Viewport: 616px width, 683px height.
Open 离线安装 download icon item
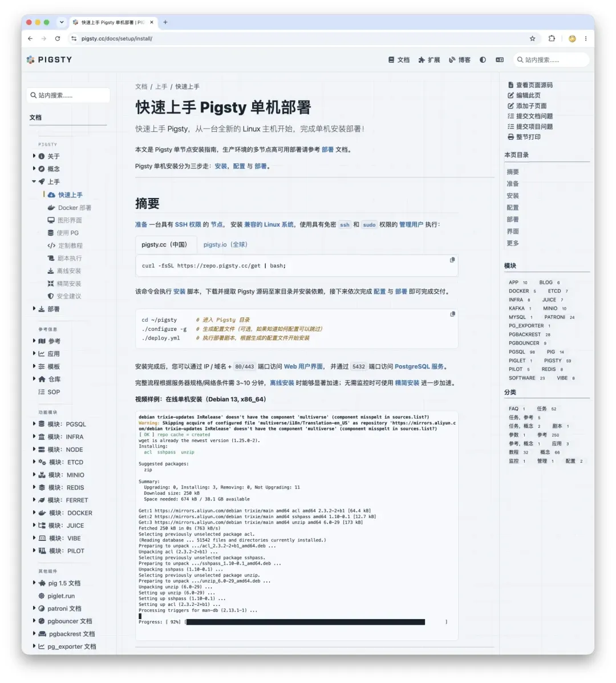[64, 270]
